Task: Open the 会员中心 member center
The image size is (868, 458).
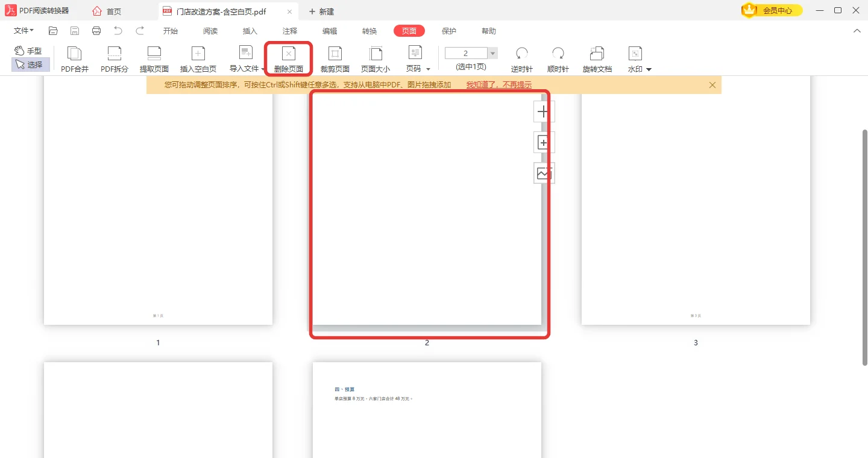Action: (x=772, y=10)
